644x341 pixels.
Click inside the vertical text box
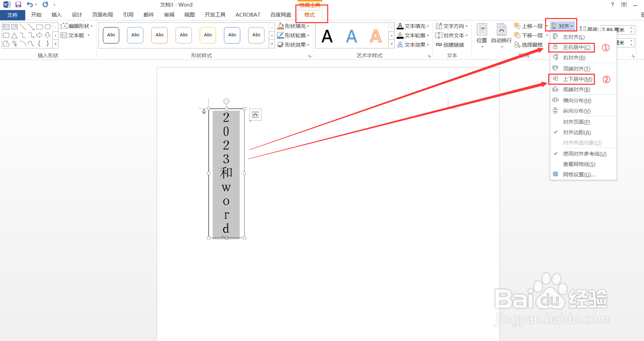click(x=226, y=174)
